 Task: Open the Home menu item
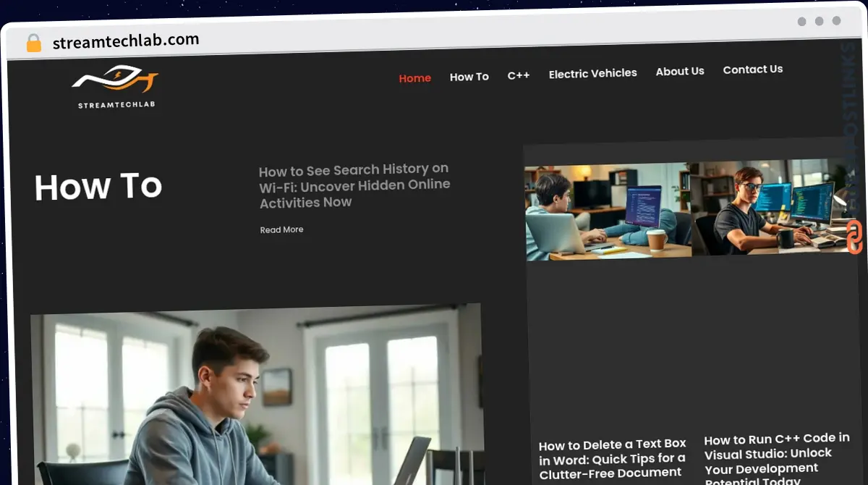tap(414, 77)
